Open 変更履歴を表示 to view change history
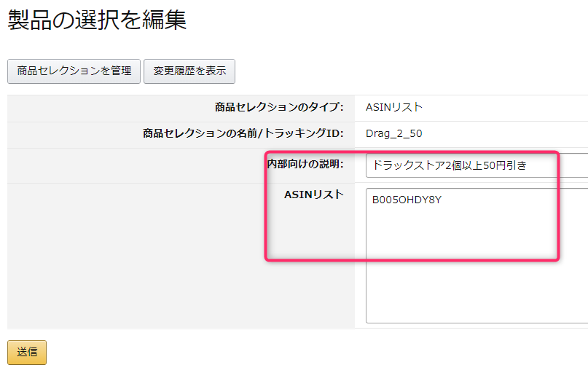The image size is (588, 381). coord(189,71)
